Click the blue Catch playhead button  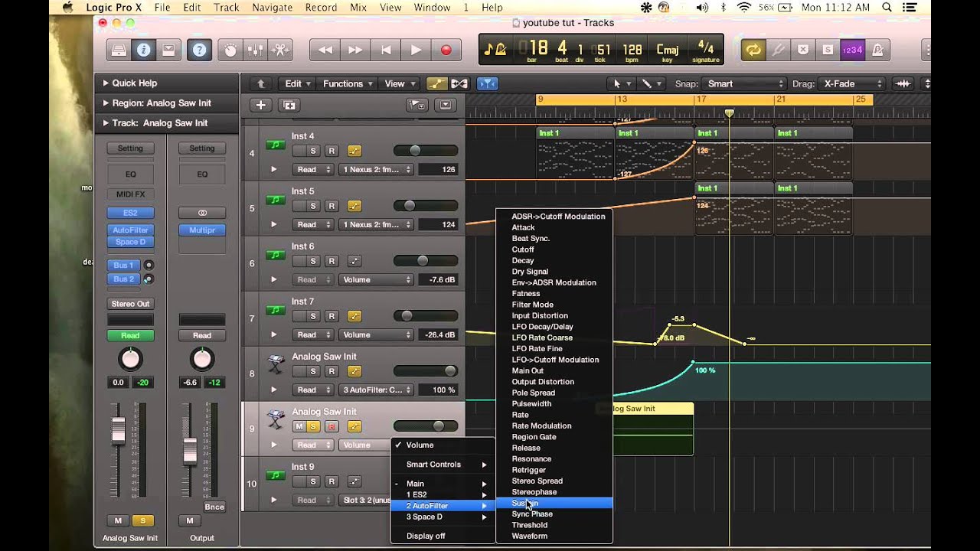(x=488, y=84)
